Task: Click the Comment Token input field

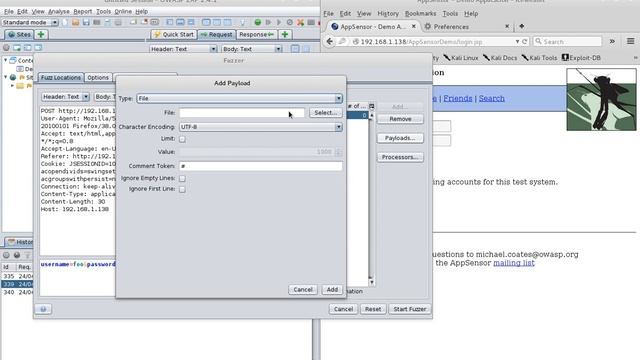Action: [261, 166]
